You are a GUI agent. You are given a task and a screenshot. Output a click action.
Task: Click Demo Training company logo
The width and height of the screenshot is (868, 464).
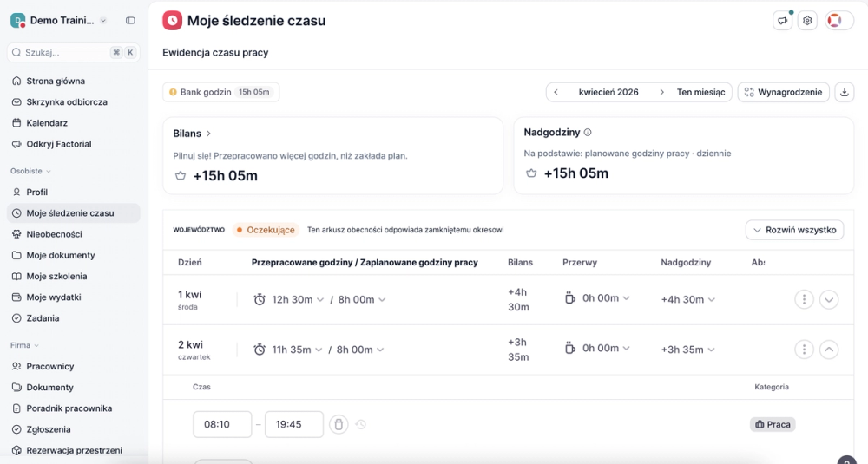pos(17,21)
